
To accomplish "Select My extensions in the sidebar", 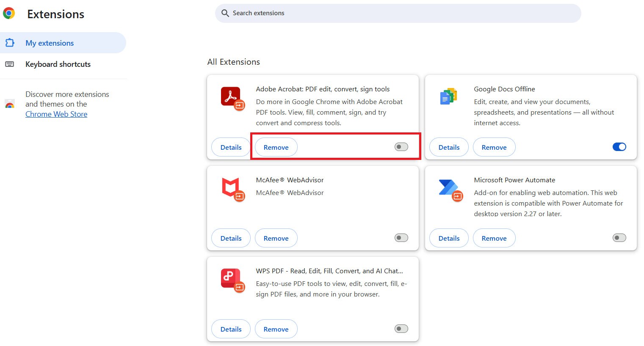I will (50, 43).
